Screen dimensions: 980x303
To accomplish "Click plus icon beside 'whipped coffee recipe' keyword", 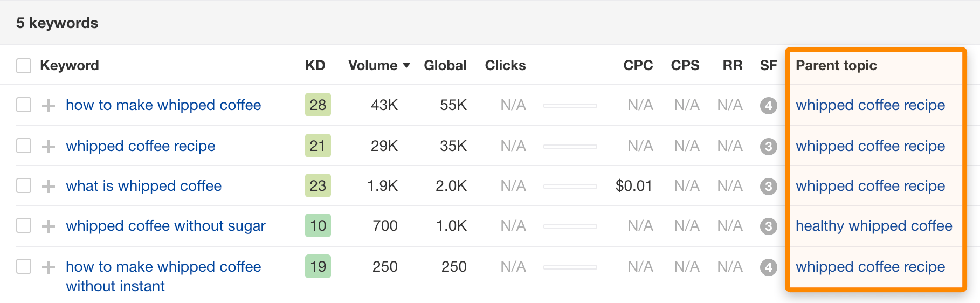I will 49,146.
